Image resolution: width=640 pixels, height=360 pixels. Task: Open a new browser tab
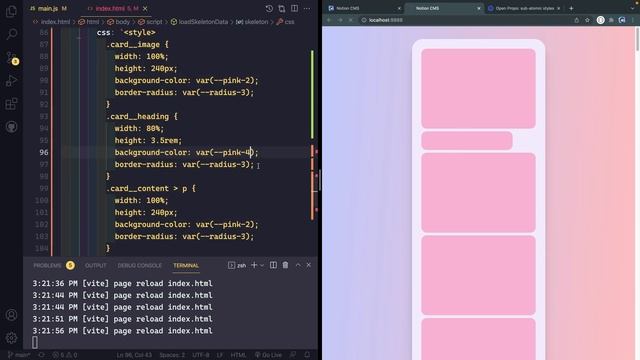571,8
